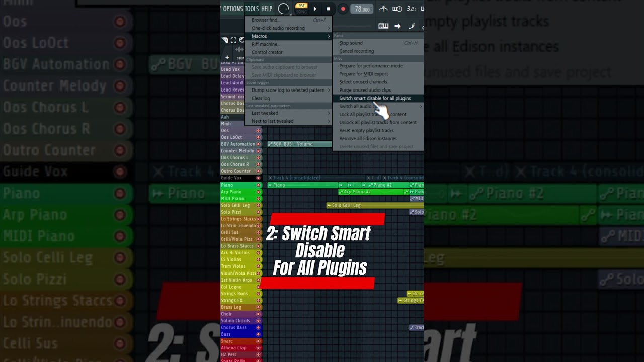Arm recording with the red record button

tap(343, 9)
